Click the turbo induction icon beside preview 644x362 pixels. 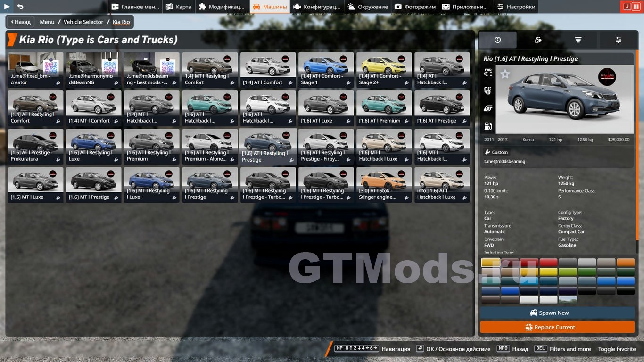pos(488,108)
